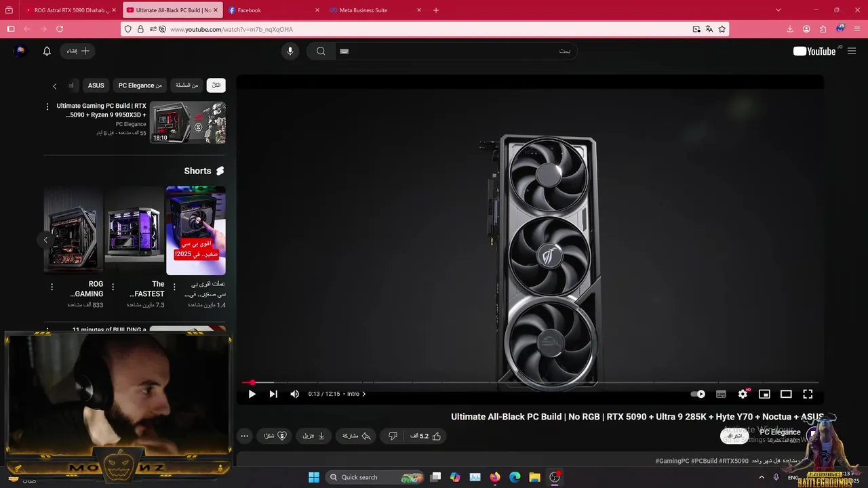Open browser extensions puzzle icon
Viewport: 868px width, 488px height.
click(823, 29)
